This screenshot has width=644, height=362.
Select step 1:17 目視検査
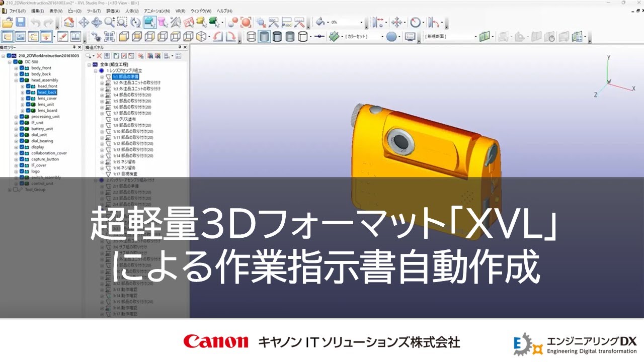pos(124,174)
